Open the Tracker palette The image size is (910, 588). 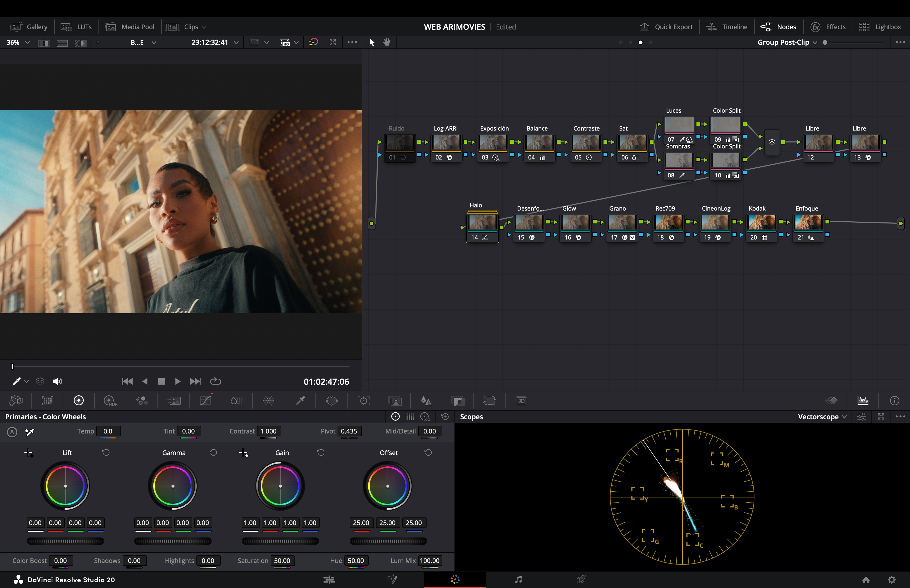point(363,401)
